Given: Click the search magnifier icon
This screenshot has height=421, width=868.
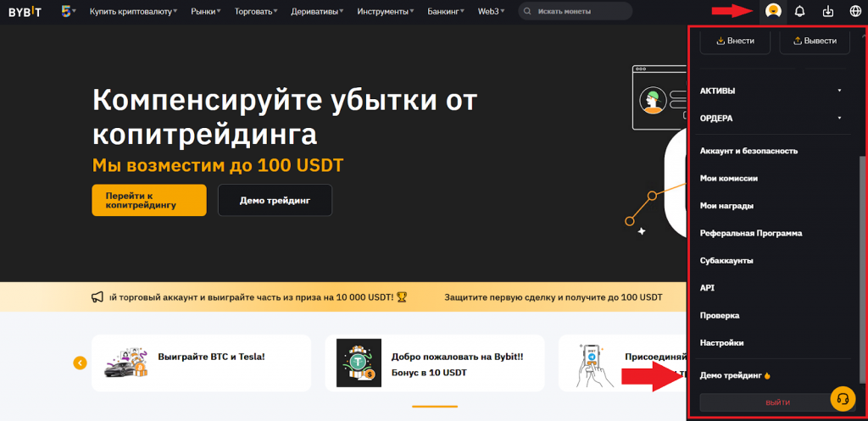Looking at the screenshot, I should [x=527, y=11].
